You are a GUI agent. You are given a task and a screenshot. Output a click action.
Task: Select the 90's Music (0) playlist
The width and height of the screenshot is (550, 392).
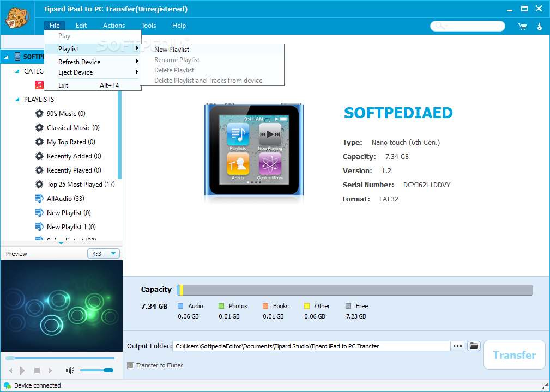coord(66,113)
